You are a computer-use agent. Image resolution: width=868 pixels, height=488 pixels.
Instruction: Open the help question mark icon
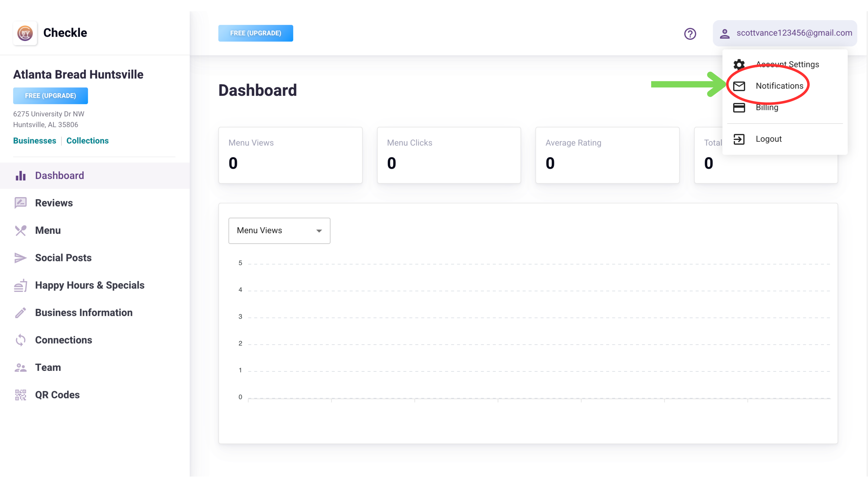[690, 34]
